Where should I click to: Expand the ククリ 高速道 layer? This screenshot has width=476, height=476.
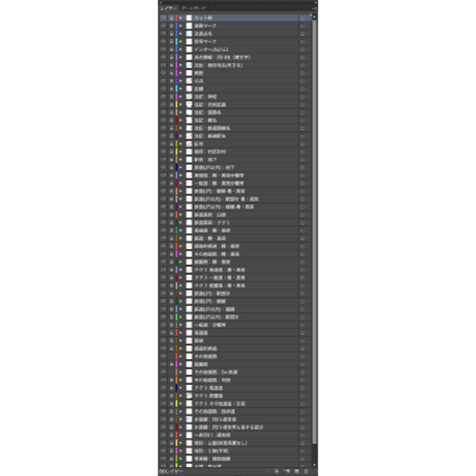point(181,388)
